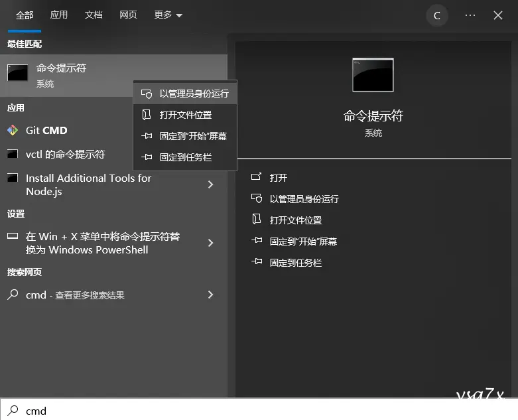The height and width of the screenshot is (420, 518).
Task: Click the user avatar C button
Action: [x=436, y=15]
